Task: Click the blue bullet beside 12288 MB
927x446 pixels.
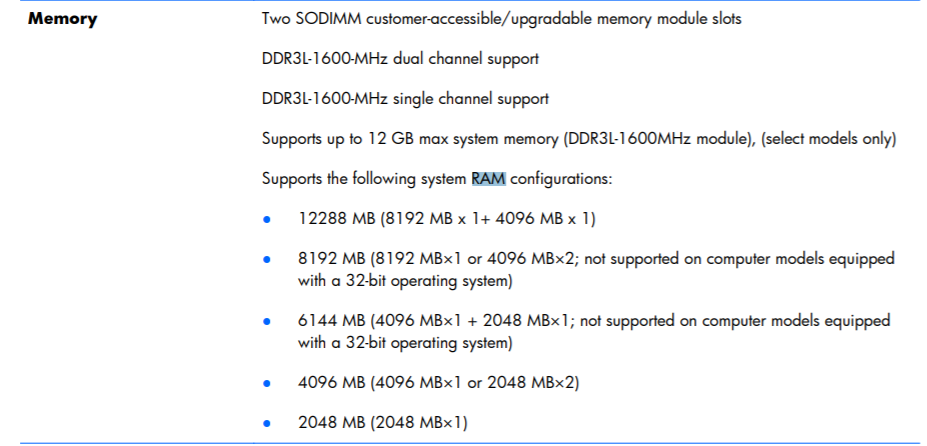Action: click(267, 220)
